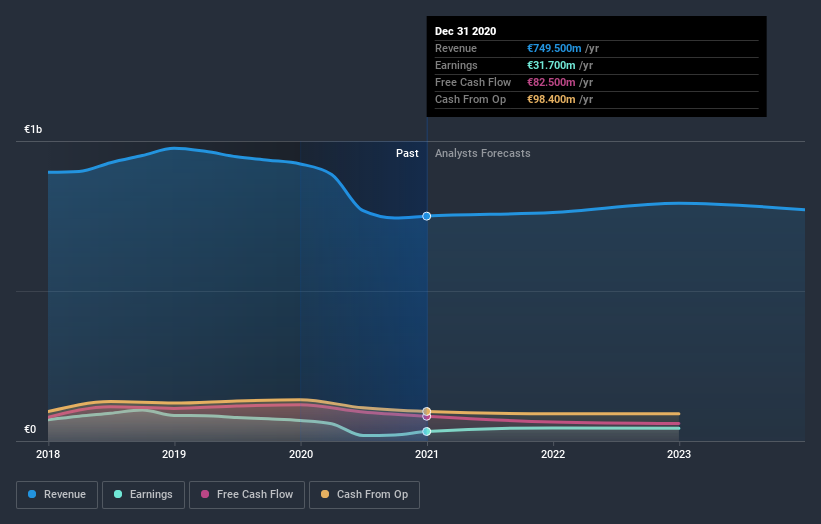The image size is (821, 524).
Task: Click the 'Earnings' row label in tooltip
Action: pos(456,65)
